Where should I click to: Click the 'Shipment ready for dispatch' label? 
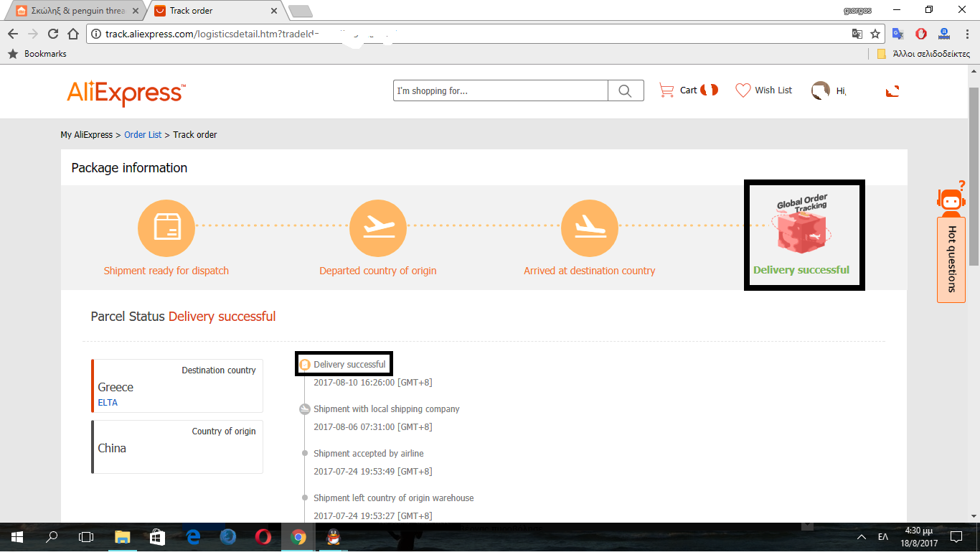(166, 271)
